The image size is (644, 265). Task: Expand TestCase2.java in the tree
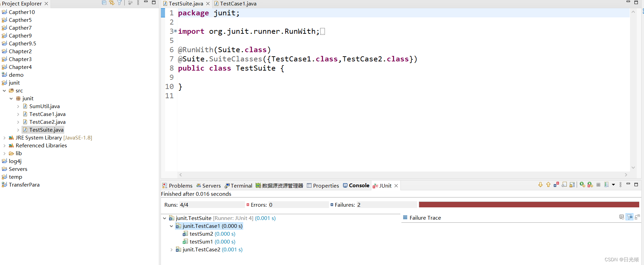[x=18, y=122]
